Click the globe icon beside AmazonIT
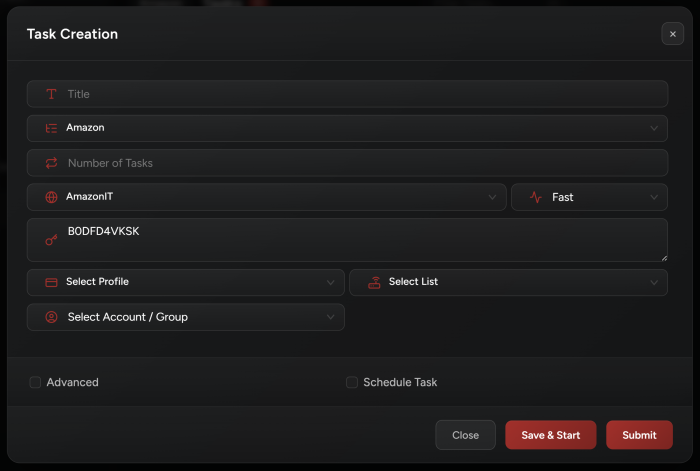The width and height of the screenshot is (700, 471). point(51,197)
